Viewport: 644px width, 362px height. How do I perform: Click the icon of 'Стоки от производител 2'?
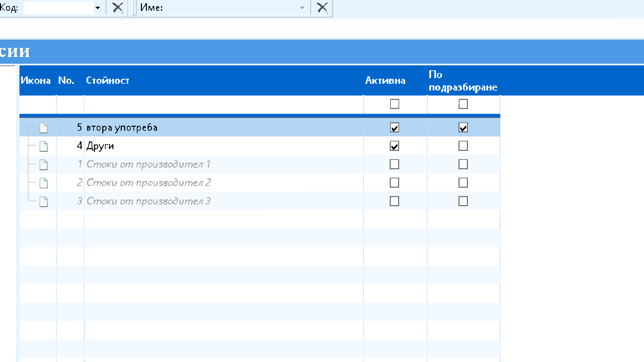(x=44, y=183)
